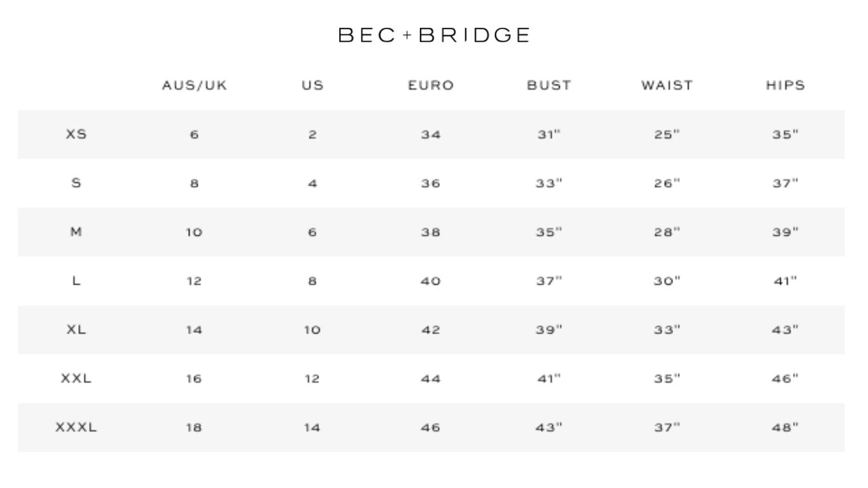
Task: Select the XS size row label
Action: (76, 134)
